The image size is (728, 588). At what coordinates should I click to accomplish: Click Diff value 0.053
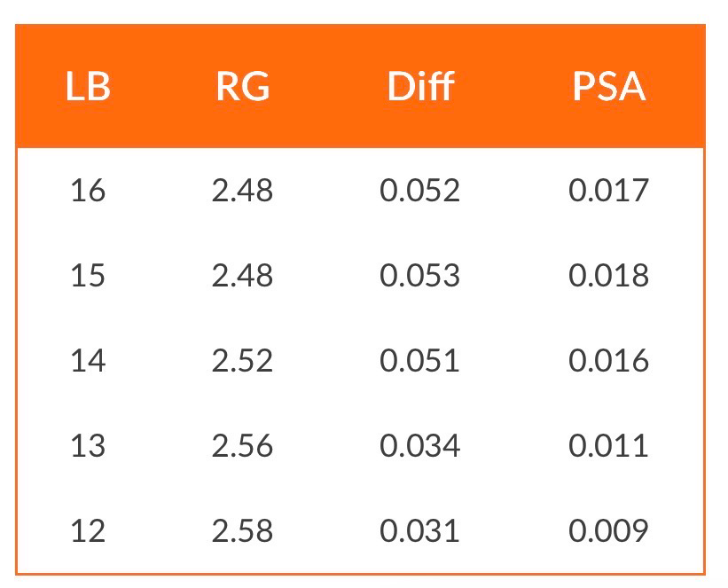(419, 276)
